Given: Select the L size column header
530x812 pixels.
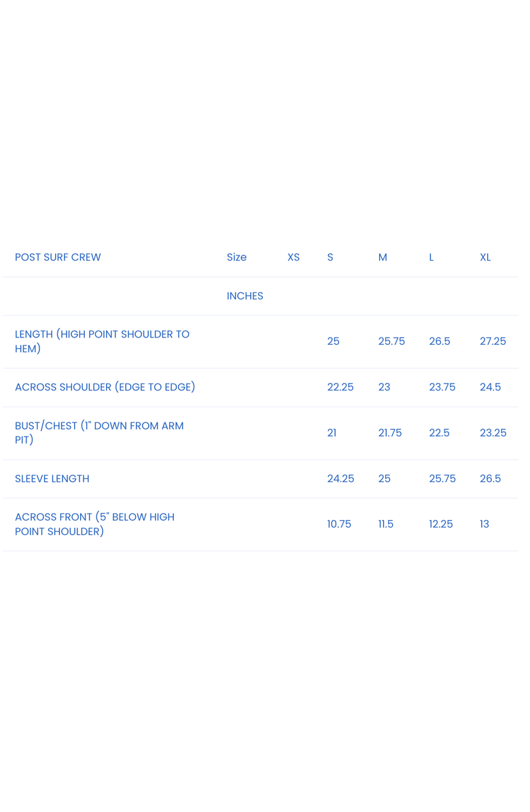Looking at the screenshot, I should coord(431,257).
